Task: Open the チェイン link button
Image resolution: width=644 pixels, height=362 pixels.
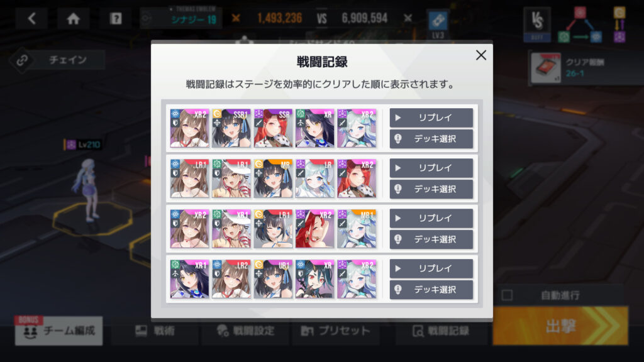Action: click(57, 60)
